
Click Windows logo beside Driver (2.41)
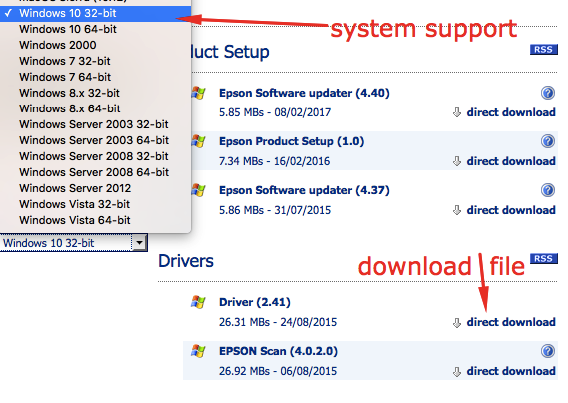(198, 302)
